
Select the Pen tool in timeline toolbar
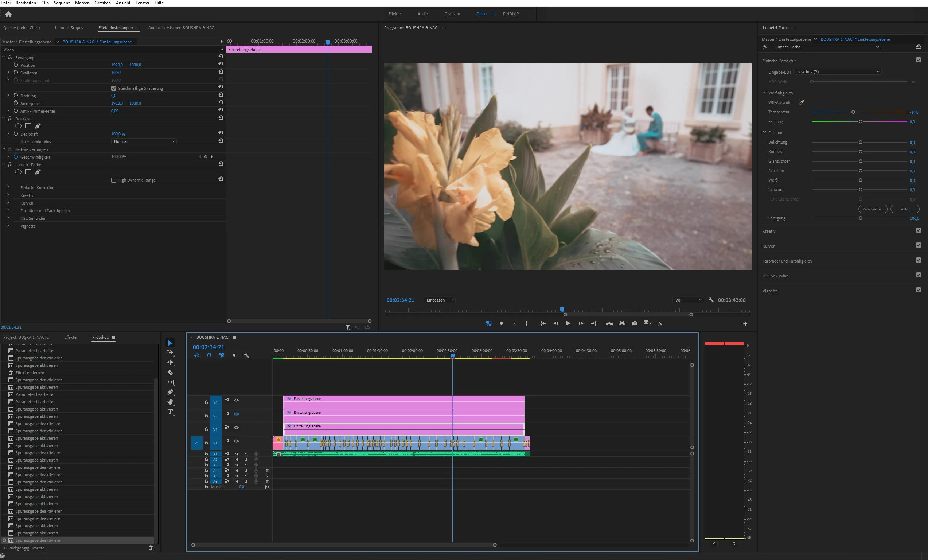point(170,392)
